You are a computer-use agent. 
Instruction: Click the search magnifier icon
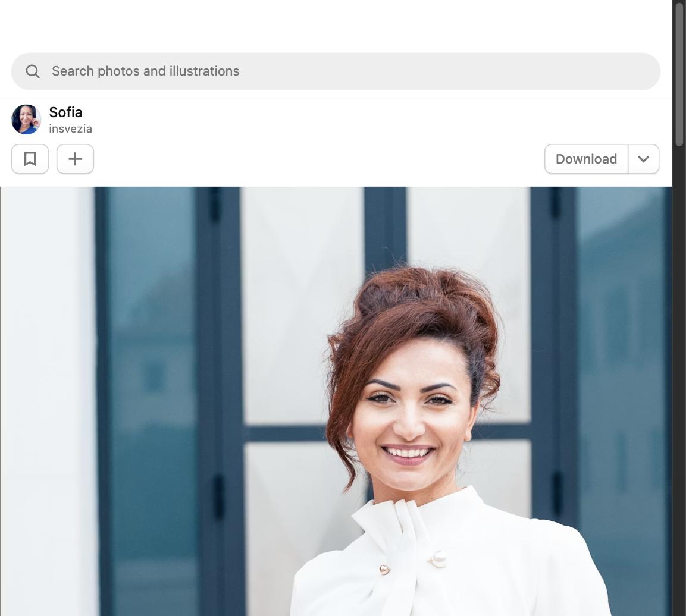[33, 71]
